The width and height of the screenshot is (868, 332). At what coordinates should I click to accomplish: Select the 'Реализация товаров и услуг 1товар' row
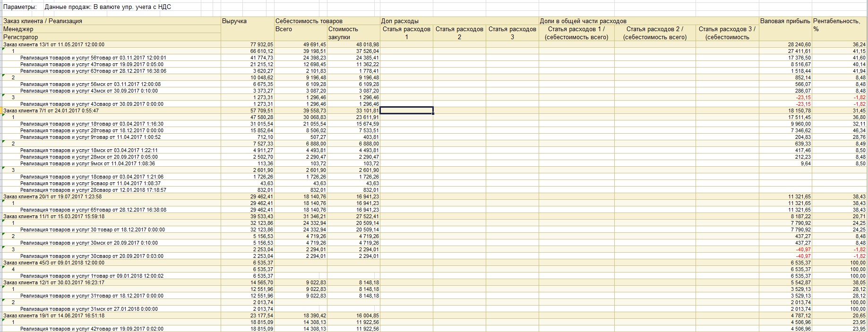click(92, 276)
